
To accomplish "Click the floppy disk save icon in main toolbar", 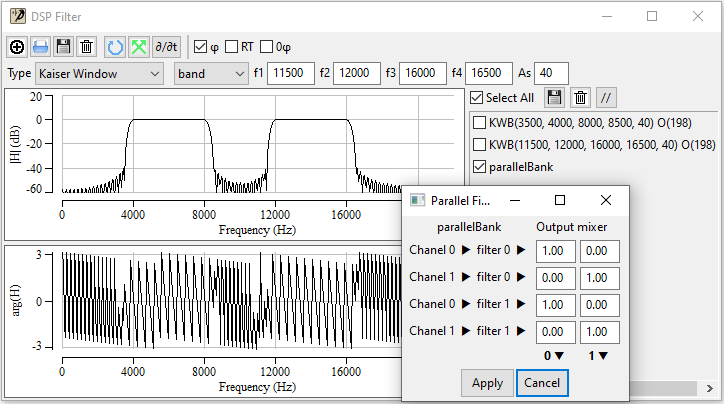I will click(x=63, y=47).
